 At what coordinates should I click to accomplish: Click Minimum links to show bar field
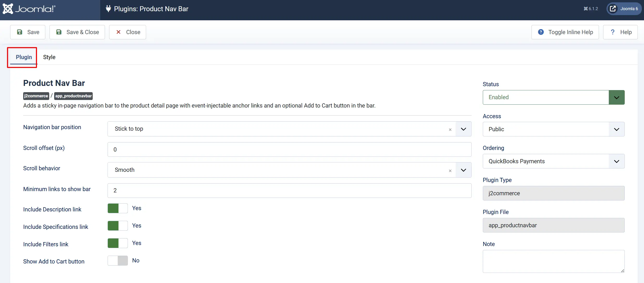(289, 191)
